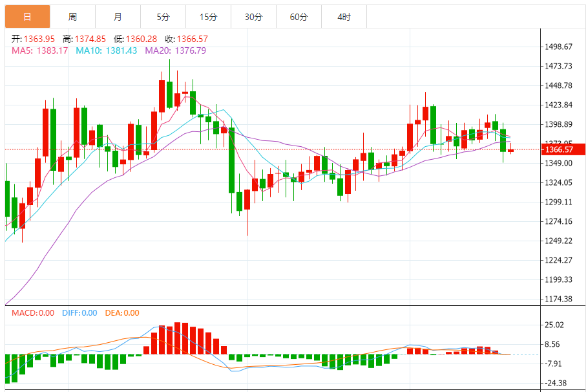Switch to the 4时 four-hour tab
The image size is (588, 392).
[x=344, y=17]
